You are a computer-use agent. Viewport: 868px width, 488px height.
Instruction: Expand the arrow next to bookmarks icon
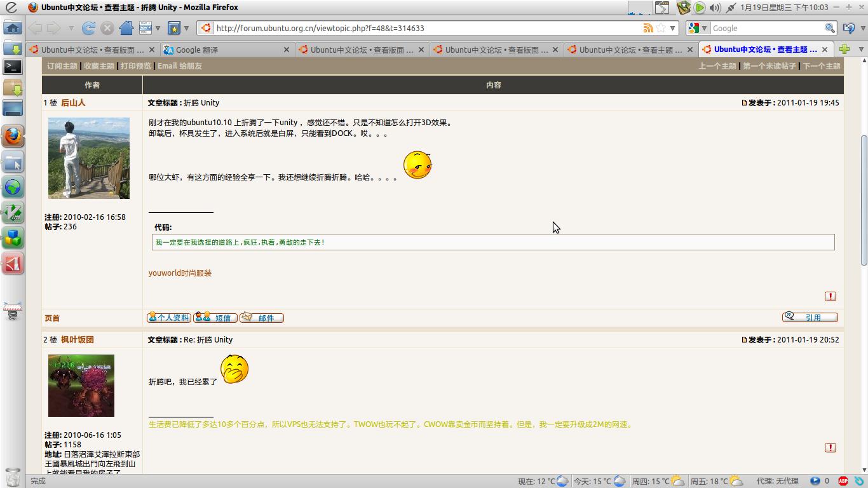186,28
